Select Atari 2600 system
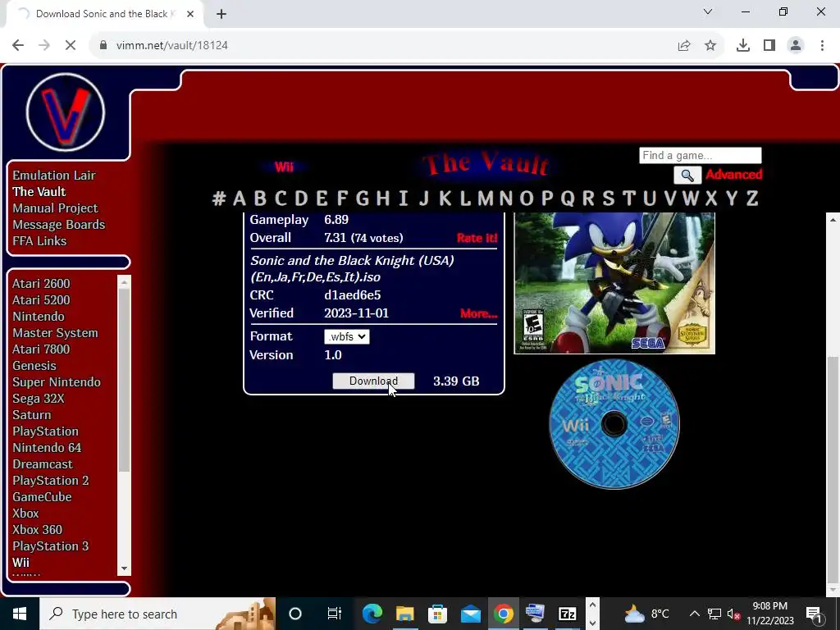The width and height of the screenshot is (840, 630). (41, 283)
